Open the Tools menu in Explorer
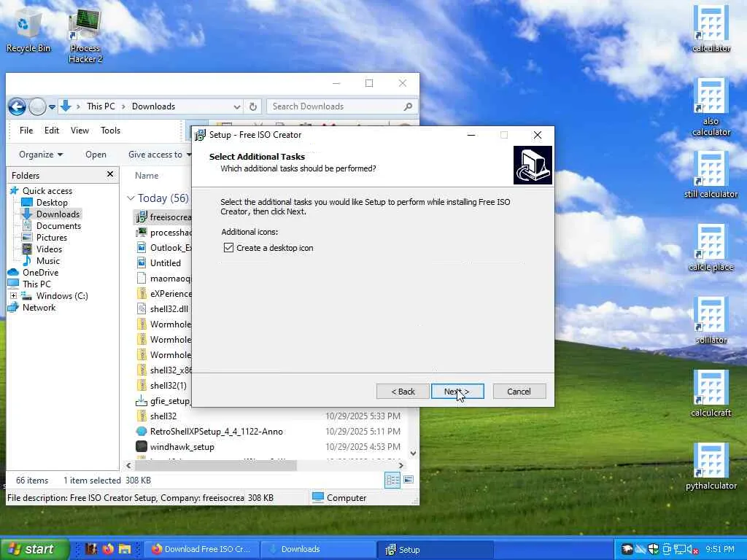Image resolution: width=747 pixels, height=560 pixels. 111,131
